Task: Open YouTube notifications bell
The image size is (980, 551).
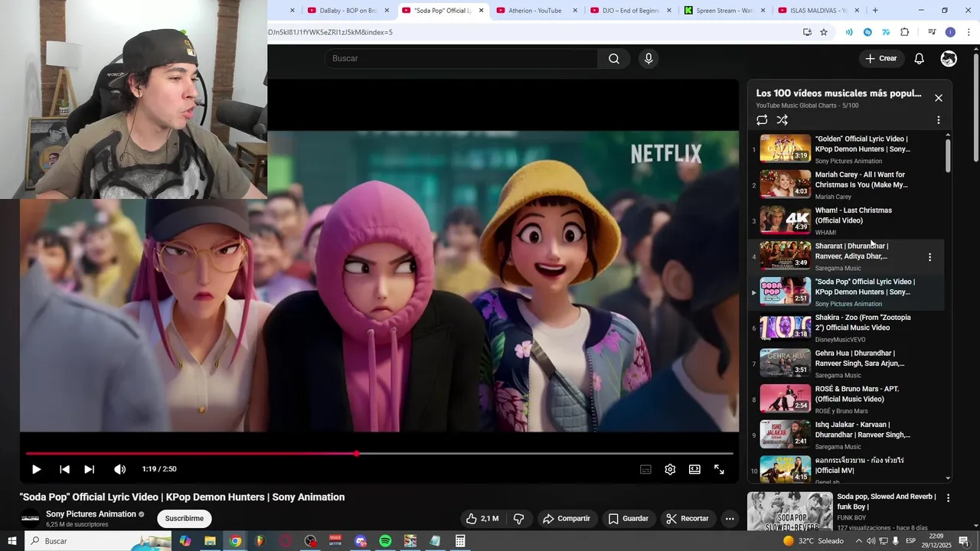Action: 919,59
